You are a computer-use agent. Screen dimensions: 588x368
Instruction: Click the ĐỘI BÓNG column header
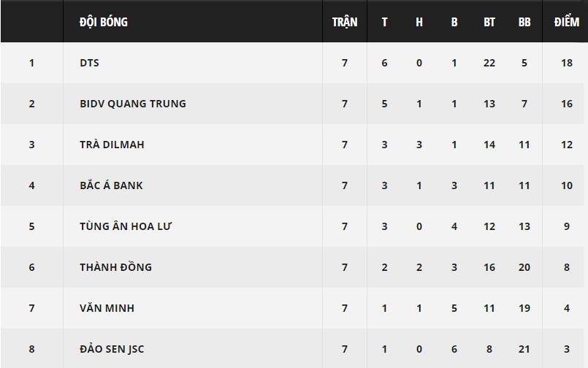pyautogui.click(x=104, y=22)
